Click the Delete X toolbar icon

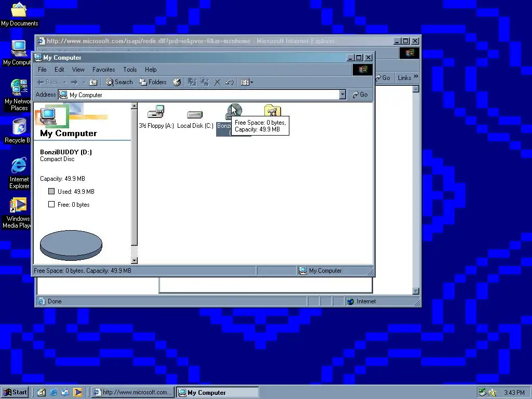[x=217, y=82]
